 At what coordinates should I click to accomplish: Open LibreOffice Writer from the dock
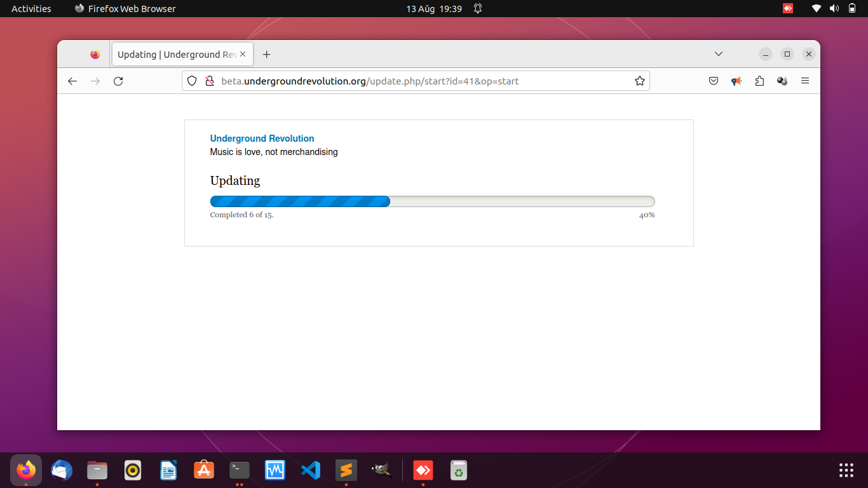point(168,470)
